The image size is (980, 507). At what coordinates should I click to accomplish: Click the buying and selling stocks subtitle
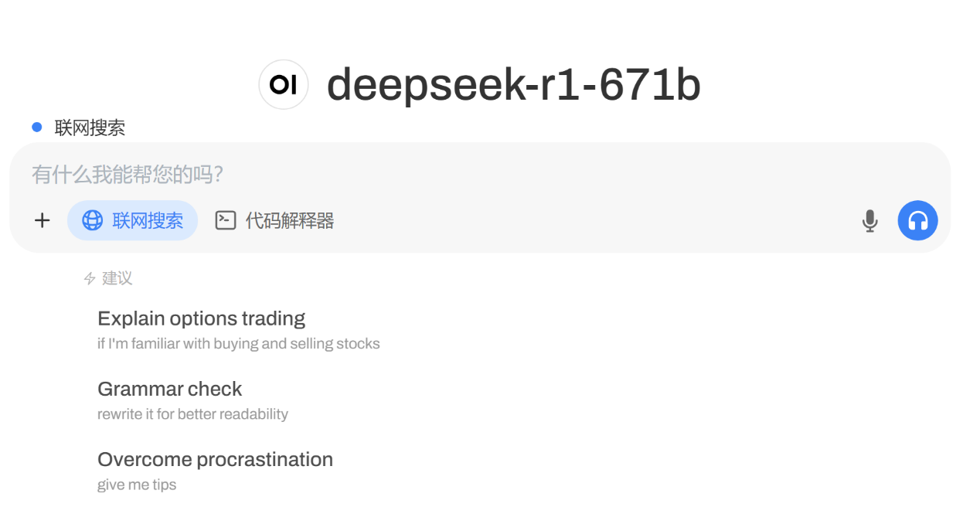(238, 344)
